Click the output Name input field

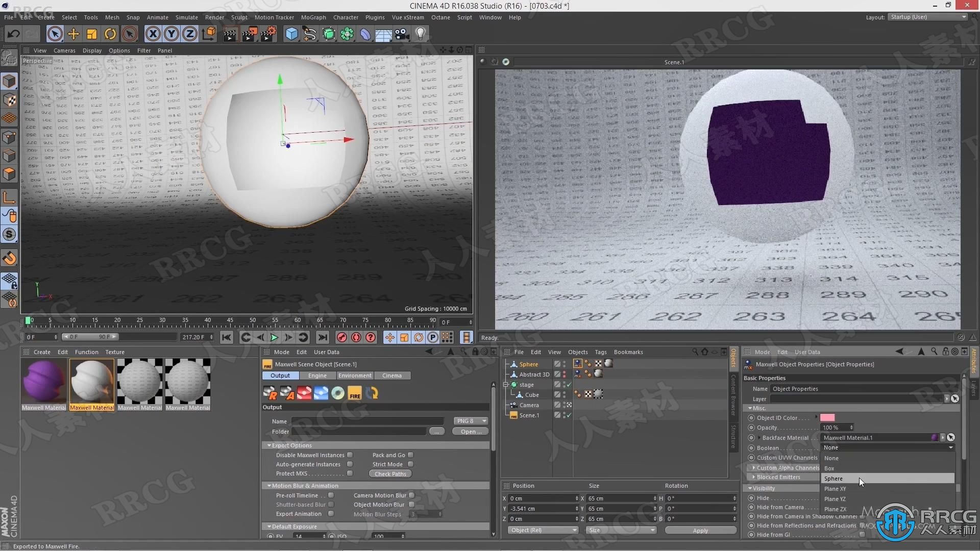click(367, 421)
